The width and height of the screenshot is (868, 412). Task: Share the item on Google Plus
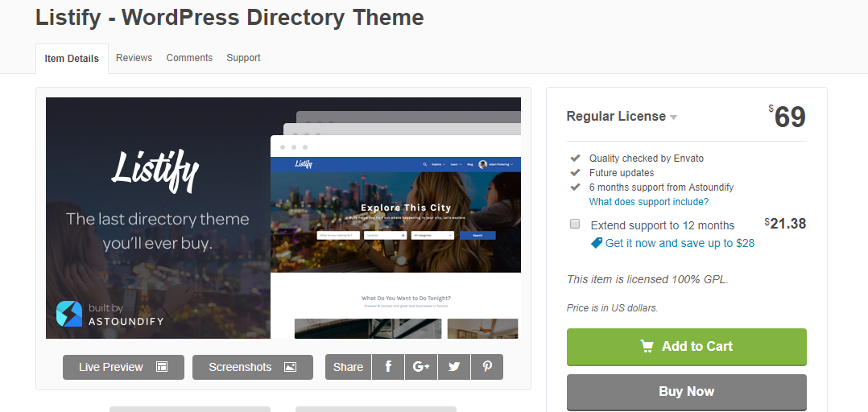(x=421, y=367)
